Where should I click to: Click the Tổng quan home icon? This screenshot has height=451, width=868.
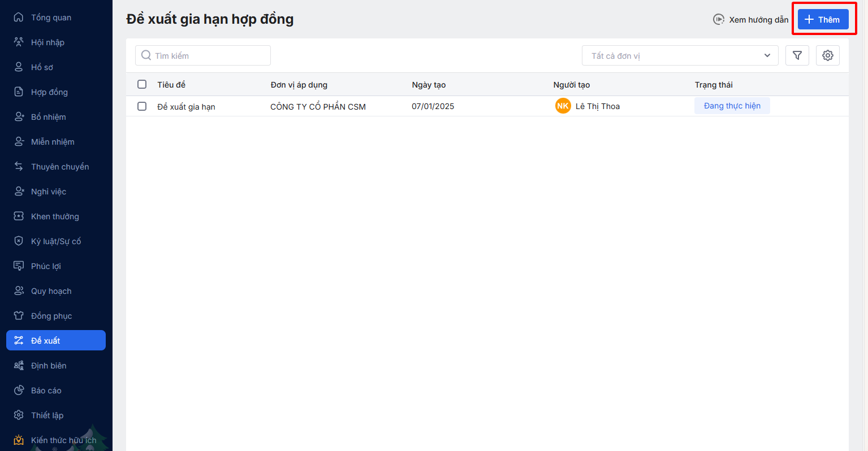pos(19,18)
